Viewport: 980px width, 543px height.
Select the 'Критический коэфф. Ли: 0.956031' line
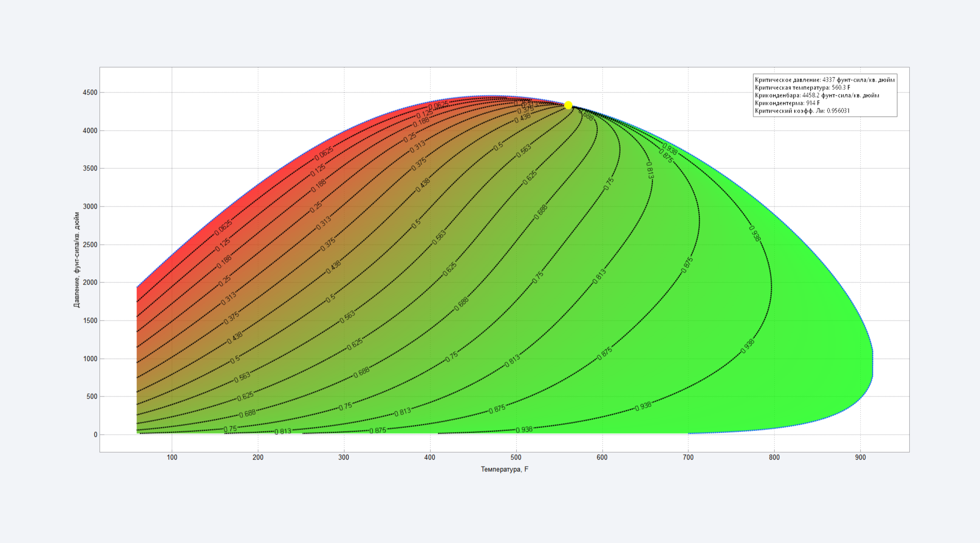point(802,111)
